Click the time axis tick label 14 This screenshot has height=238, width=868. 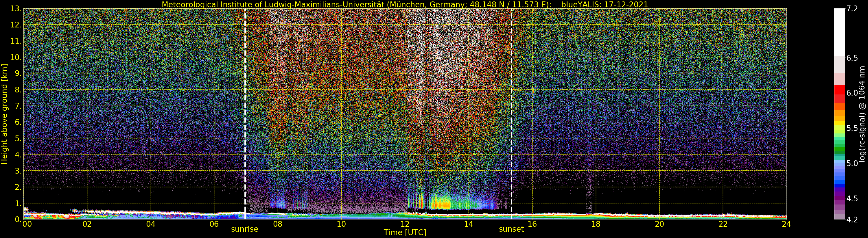468,224
